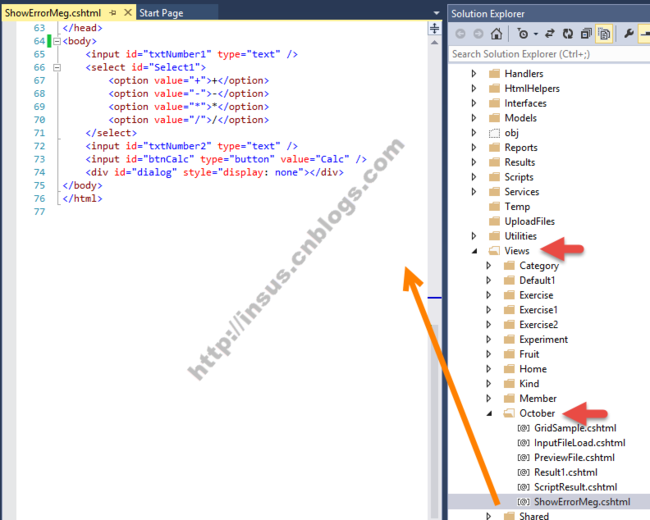Collapse the select block on line 66
The height and width of the screenshot is (520, 650).
point(57,67)
